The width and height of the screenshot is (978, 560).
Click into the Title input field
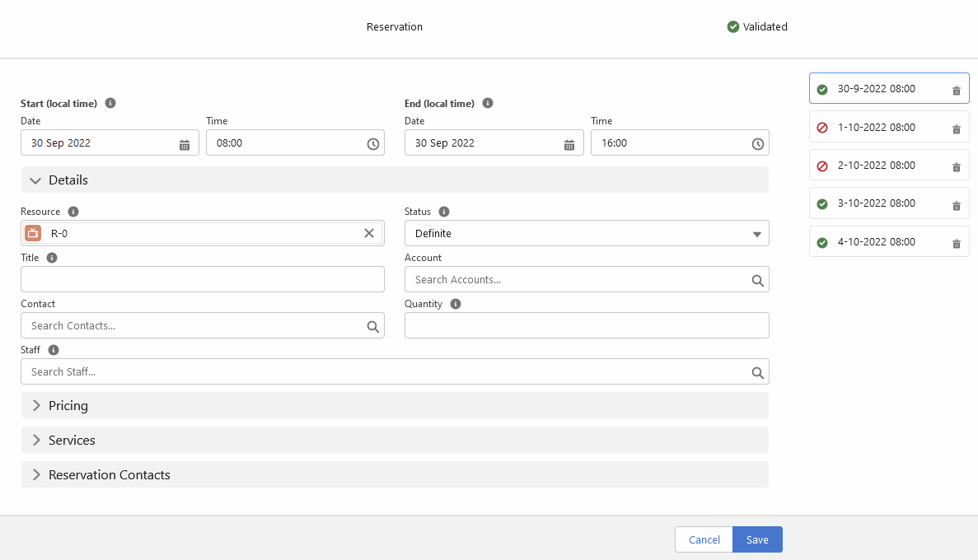203,280
